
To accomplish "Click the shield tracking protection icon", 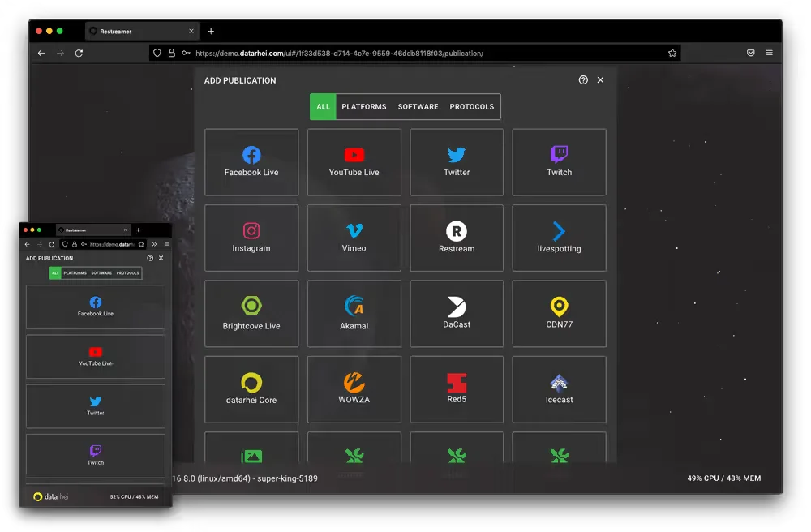I will (157, 53).
